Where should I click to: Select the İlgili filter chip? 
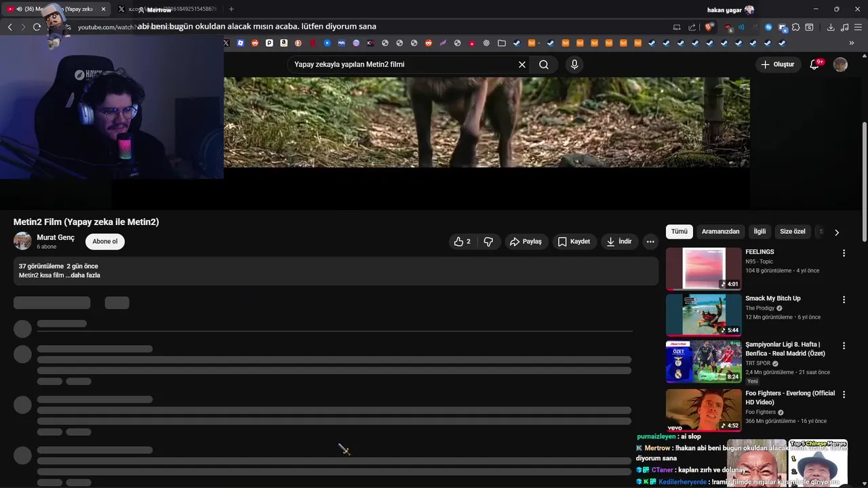click(759, 232)
